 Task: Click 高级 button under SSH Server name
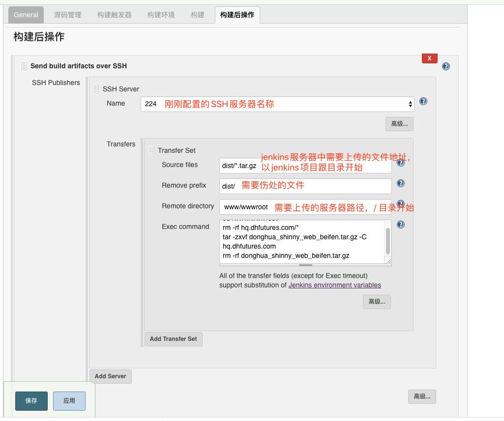[399, 124]
